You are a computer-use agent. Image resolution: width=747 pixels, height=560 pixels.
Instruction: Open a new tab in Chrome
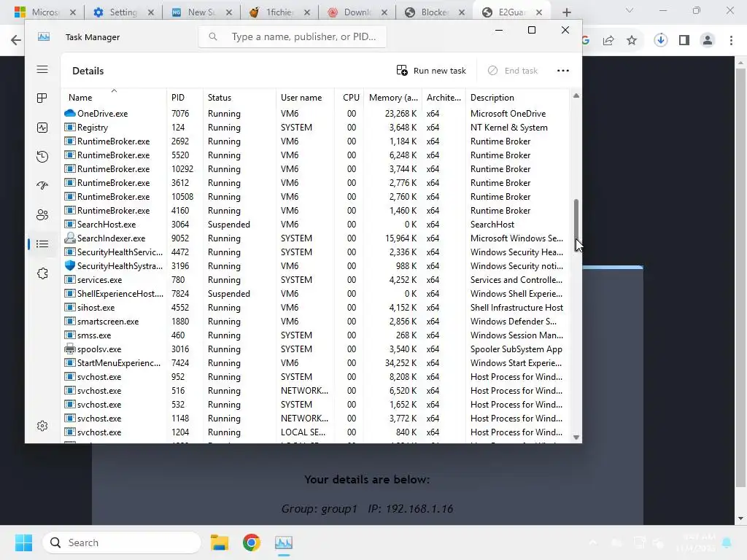click(x=566, y=12)
